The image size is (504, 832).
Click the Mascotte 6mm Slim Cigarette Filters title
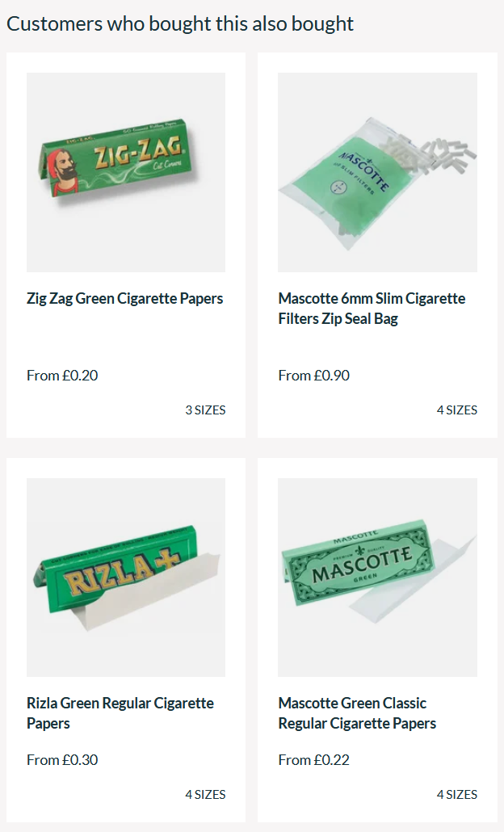pyautogui.click(x=372, y=309)
